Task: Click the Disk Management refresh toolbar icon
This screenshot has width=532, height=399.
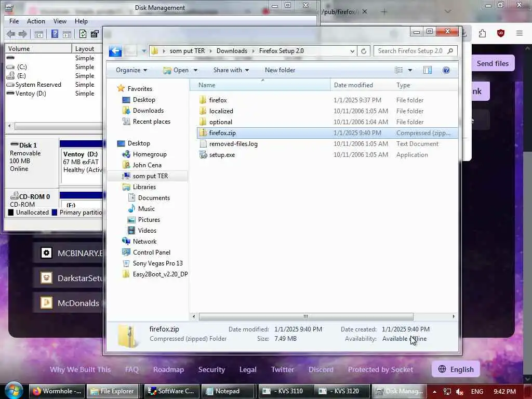Action: [83, 34]
